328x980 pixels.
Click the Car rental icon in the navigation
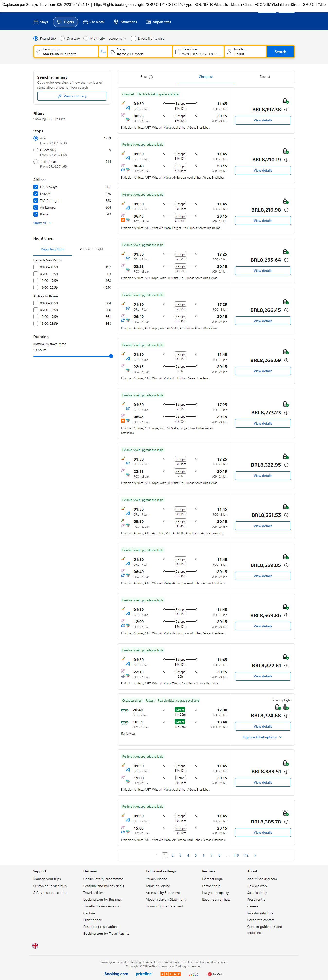point(86,22)
